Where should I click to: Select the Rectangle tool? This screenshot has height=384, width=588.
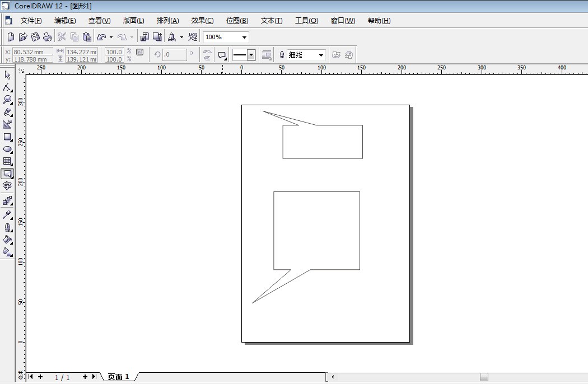coord(7,137)
